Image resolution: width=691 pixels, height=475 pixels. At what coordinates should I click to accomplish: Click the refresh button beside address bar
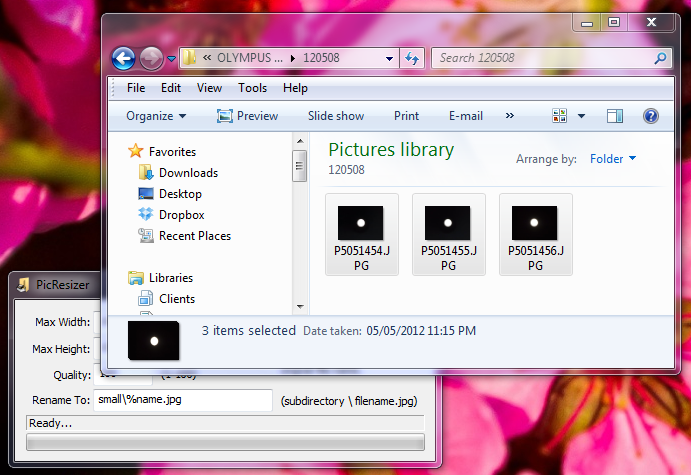[x=411, y=58]
